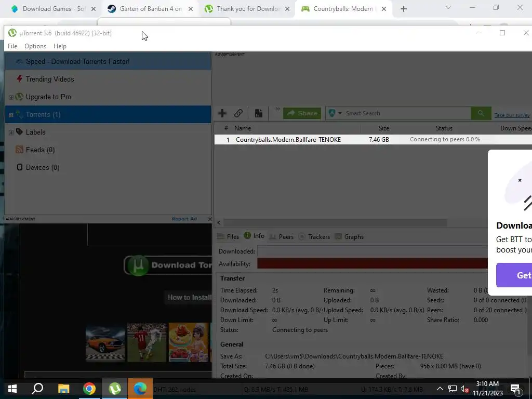Switch to the Trackers tab
Viewport: 532px width, 399px height.
[x=314, y=236]
